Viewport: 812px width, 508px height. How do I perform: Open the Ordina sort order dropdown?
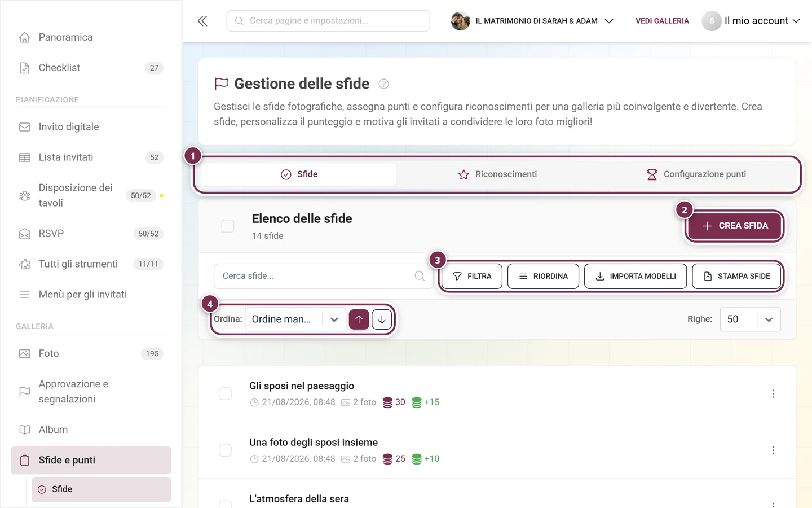click(295, 319)
